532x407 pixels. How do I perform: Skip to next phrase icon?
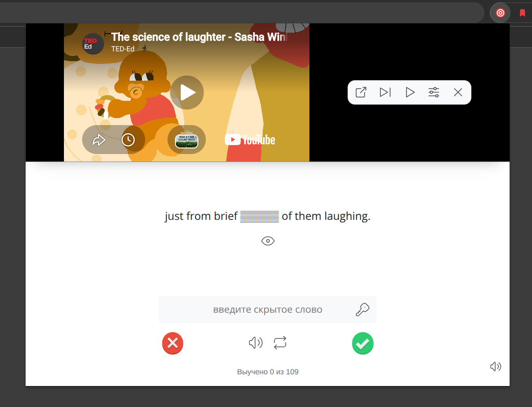click(385, 92)
